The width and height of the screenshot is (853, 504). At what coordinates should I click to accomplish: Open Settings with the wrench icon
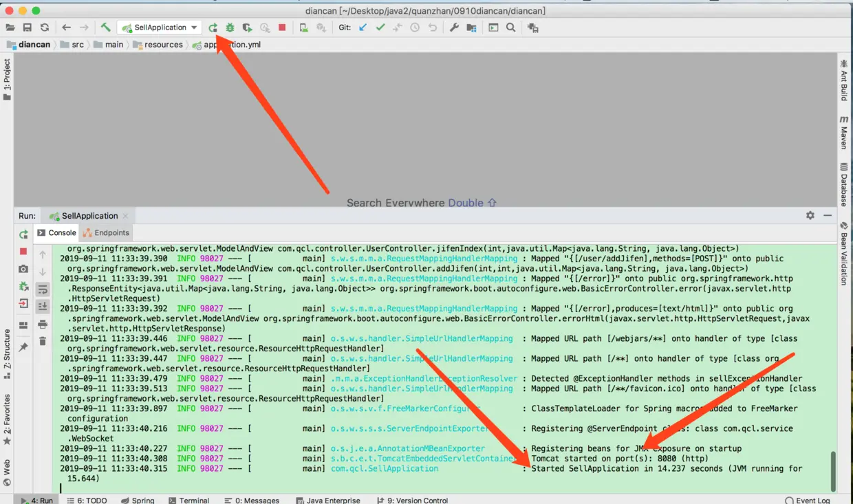point(454,28)
